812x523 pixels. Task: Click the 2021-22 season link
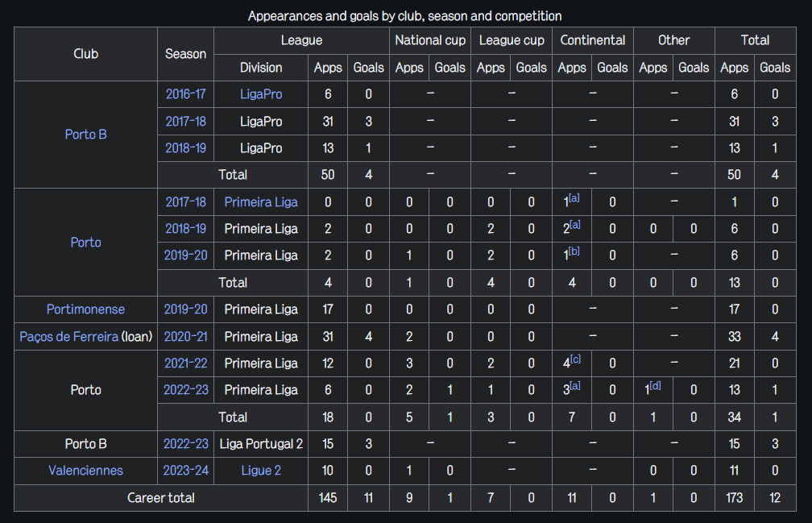[185, 363]
